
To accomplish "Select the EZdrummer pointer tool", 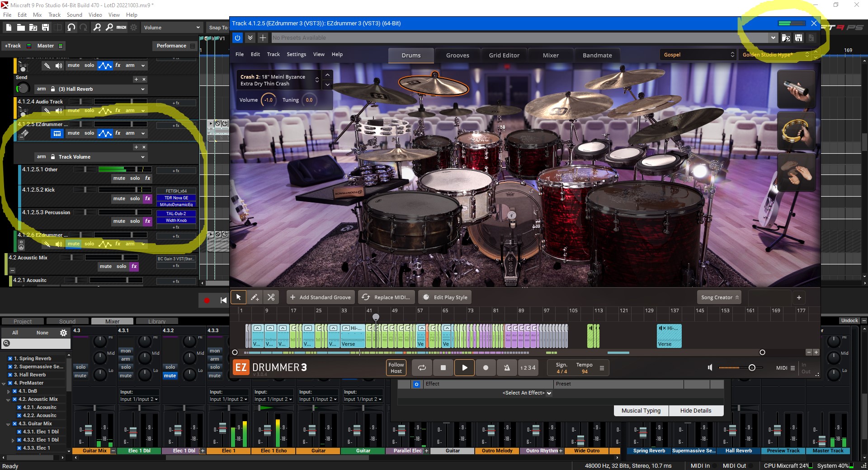I will [x=238, y=297].
